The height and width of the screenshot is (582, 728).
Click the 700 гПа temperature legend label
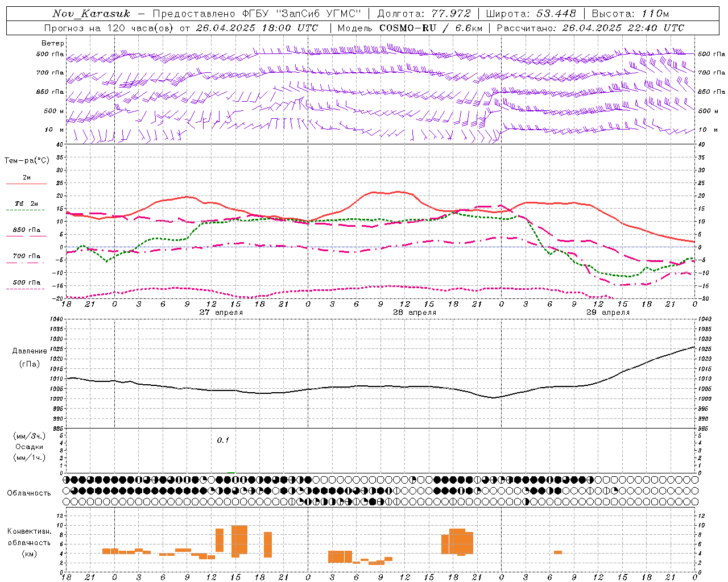pos(27,256)
